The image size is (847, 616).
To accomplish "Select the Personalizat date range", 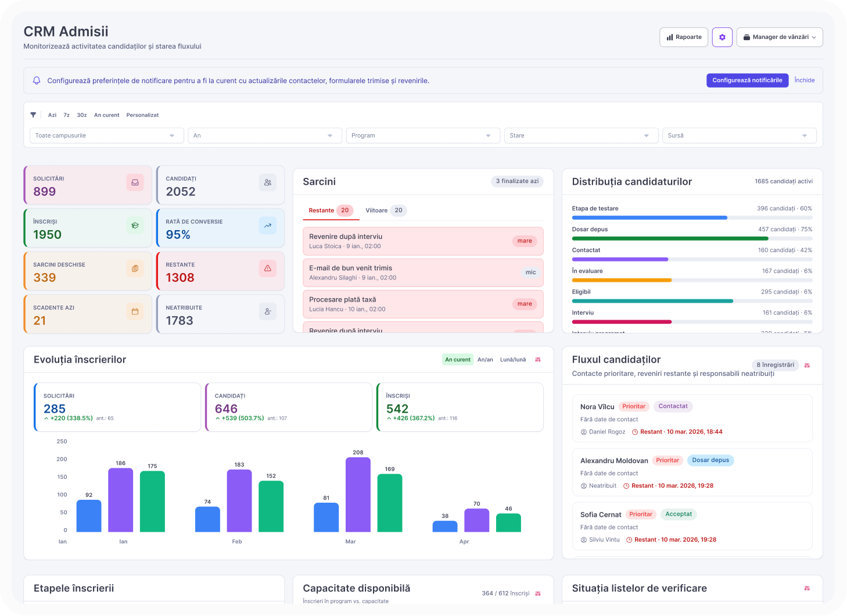I will coord(142,115).
